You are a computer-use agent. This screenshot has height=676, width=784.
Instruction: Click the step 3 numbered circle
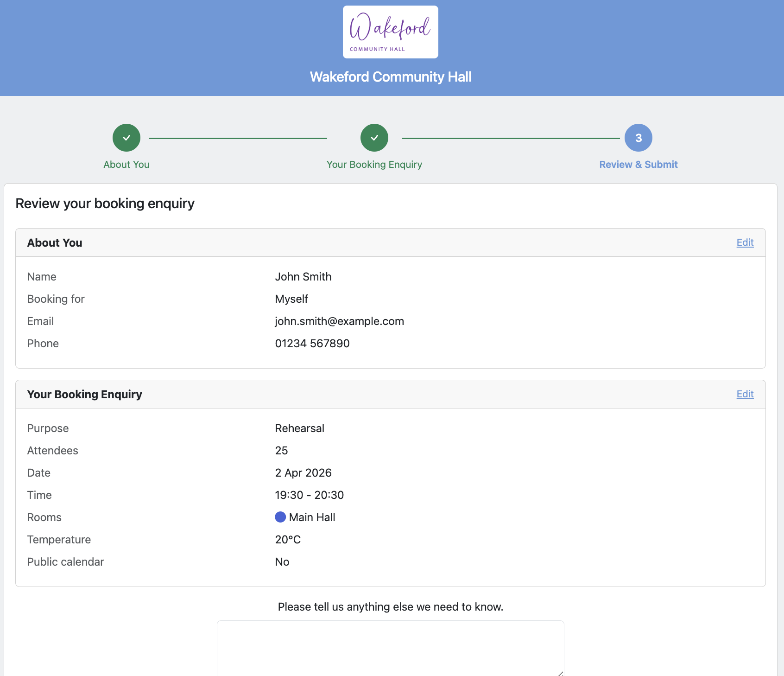pyautogui.click(x=638, y=138)
